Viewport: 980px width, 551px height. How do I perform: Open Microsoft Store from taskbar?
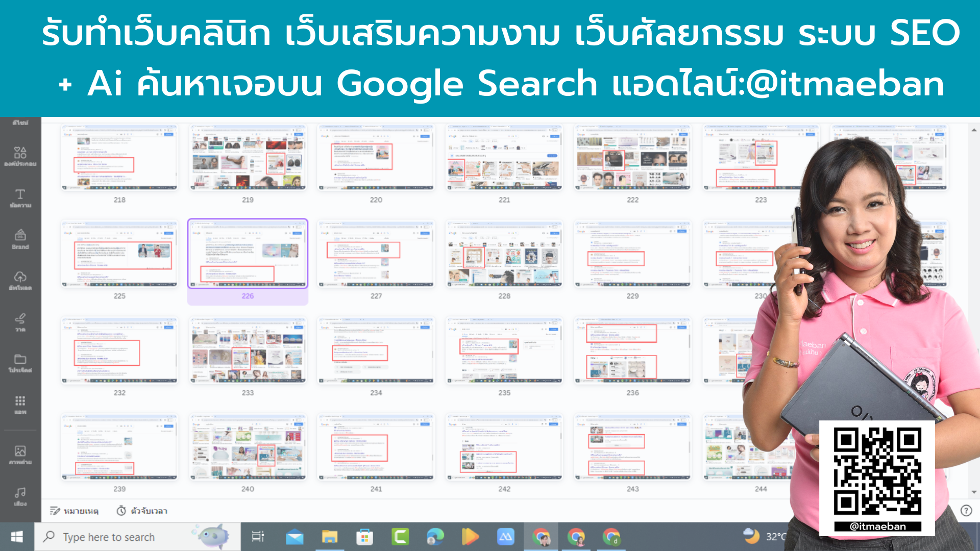(x=364, y=537)
